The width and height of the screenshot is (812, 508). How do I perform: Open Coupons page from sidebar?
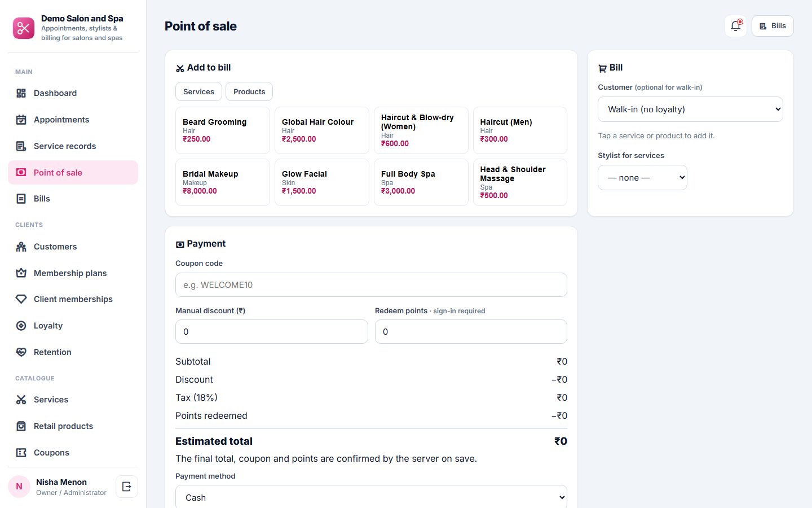[x=73, y=453]
